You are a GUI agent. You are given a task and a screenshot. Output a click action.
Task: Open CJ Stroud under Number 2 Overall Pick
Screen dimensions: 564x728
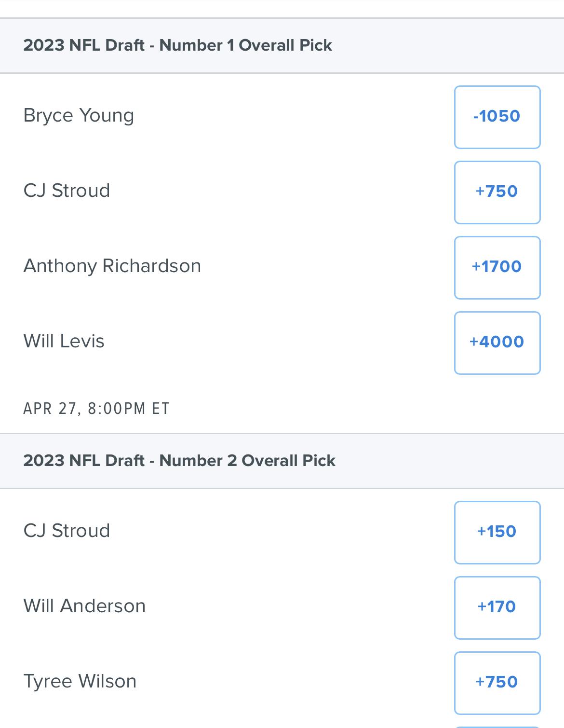[x=67, y=531]
